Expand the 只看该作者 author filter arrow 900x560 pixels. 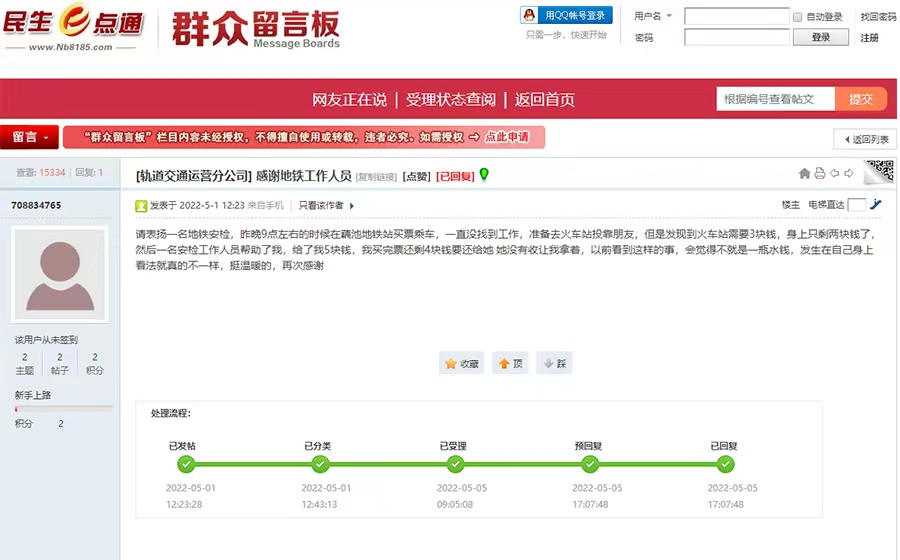(x=351, y=205)
